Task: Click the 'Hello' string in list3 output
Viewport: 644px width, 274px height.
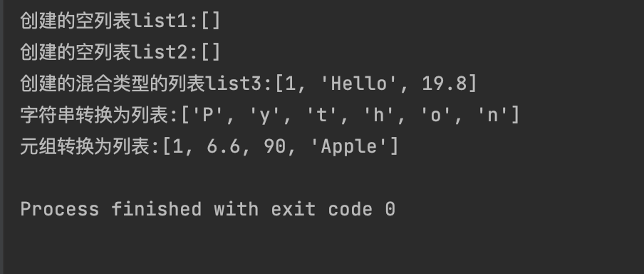Action: point(359,84)
